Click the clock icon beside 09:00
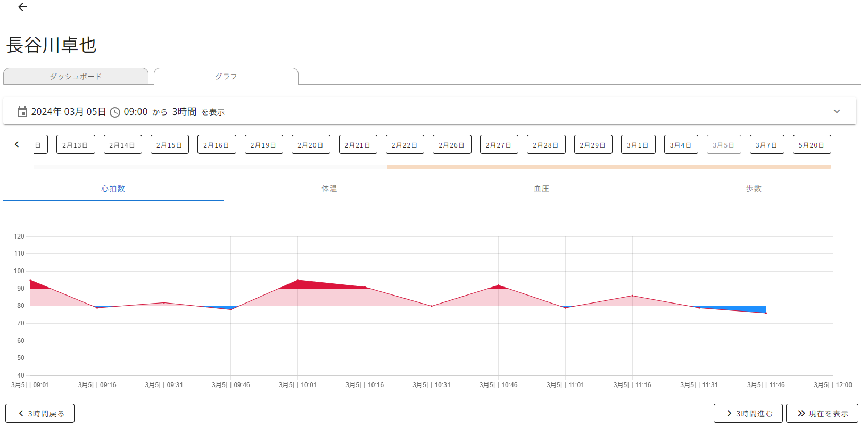Viewport: 868px width, 426px height. 115,112
